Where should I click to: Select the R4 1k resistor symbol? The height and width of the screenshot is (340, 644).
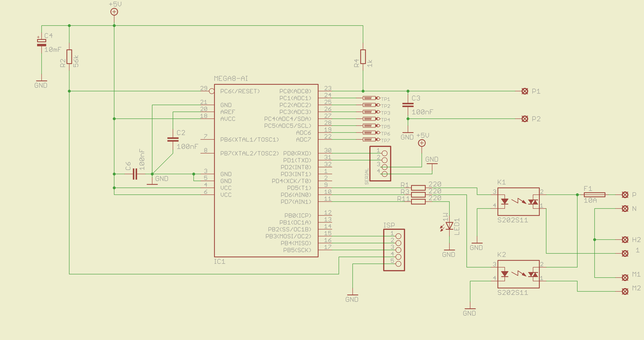[x=363, y=57]
